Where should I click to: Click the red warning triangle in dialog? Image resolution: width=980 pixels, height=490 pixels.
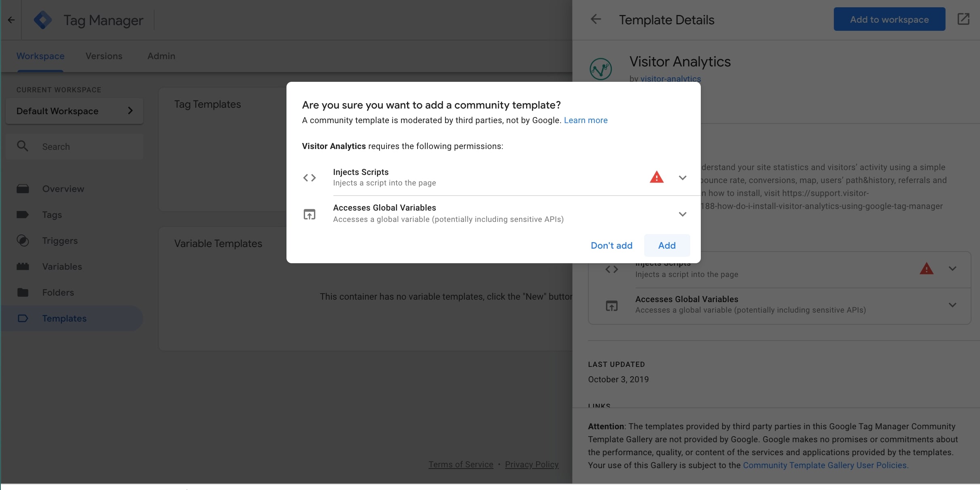(656, 177)
